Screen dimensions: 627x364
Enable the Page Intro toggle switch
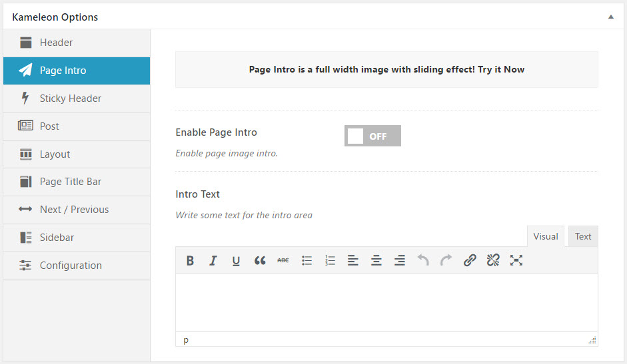tap(372, 136)
